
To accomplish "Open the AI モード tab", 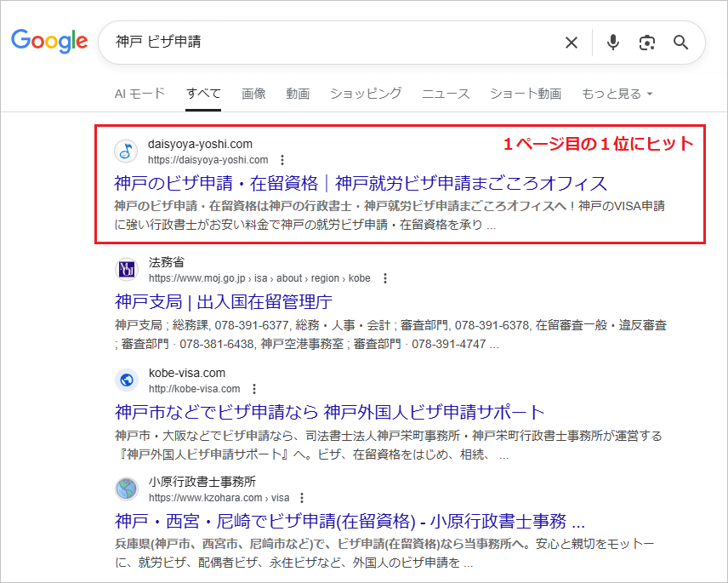I will click(139, 94).
